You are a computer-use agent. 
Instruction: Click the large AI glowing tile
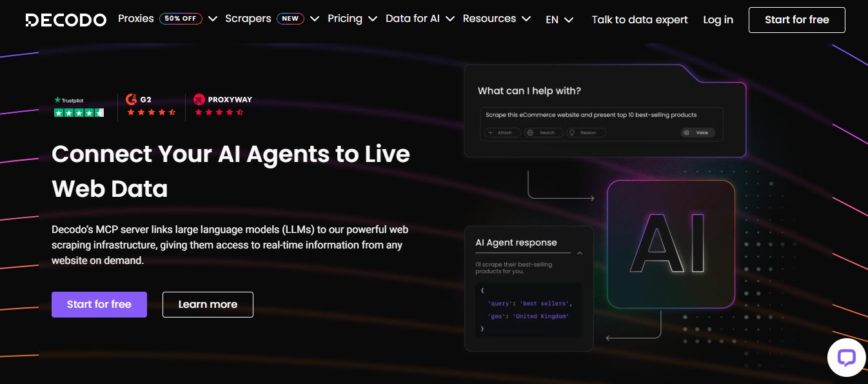pos(671,244)
